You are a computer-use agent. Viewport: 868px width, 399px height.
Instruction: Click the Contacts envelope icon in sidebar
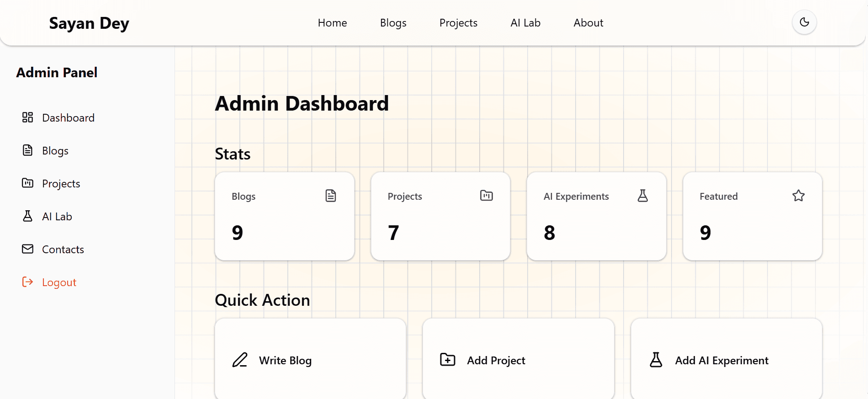coord(27,249)
